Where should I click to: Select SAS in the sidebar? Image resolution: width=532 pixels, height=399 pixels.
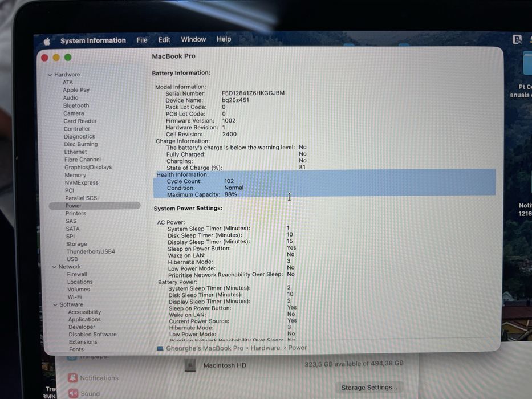pos(71,221)
